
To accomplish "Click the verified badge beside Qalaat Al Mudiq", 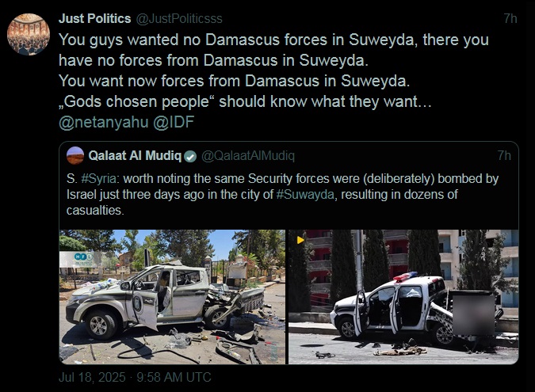I will [190, 157].
